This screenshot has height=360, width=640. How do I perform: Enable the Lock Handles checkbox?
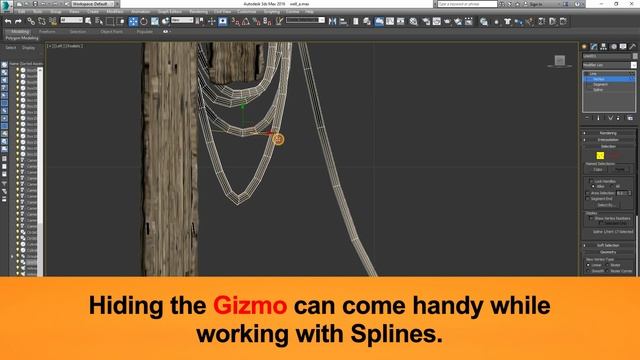tap(591, 181)
